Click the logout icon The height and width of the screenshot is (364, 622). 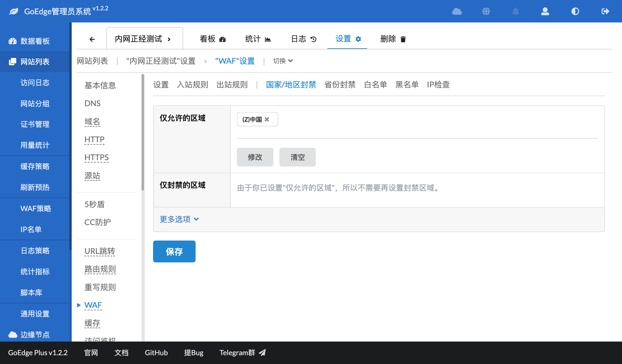point(605,12)
